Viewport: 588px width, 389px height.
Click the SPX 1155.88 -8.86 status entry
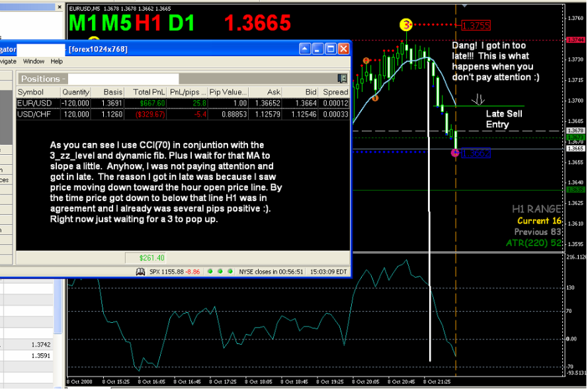[x=175, y=272]
